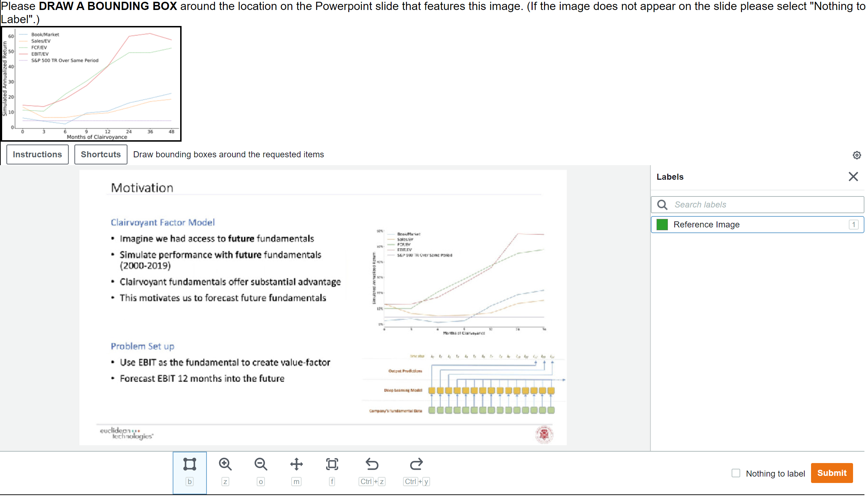Close the Labels panel
This screenshot has height=499, width=868.
tap(853, 177)
